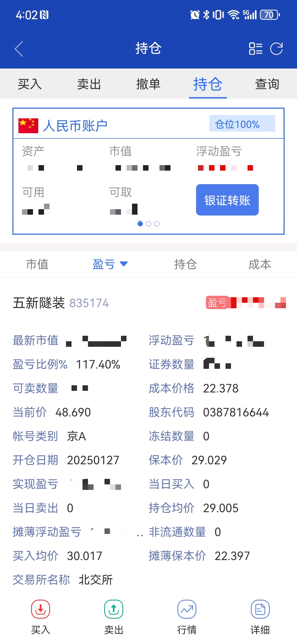Open the 详细 document icon
The height and width of the screenshot is (644, 297).
260,609
